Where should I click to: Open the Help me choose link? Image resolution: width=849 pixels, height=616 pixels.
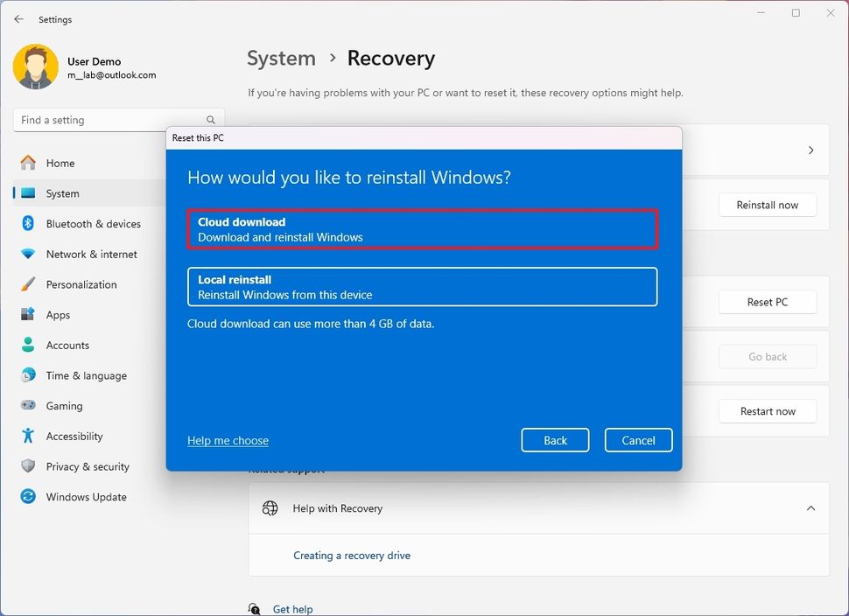228,440
